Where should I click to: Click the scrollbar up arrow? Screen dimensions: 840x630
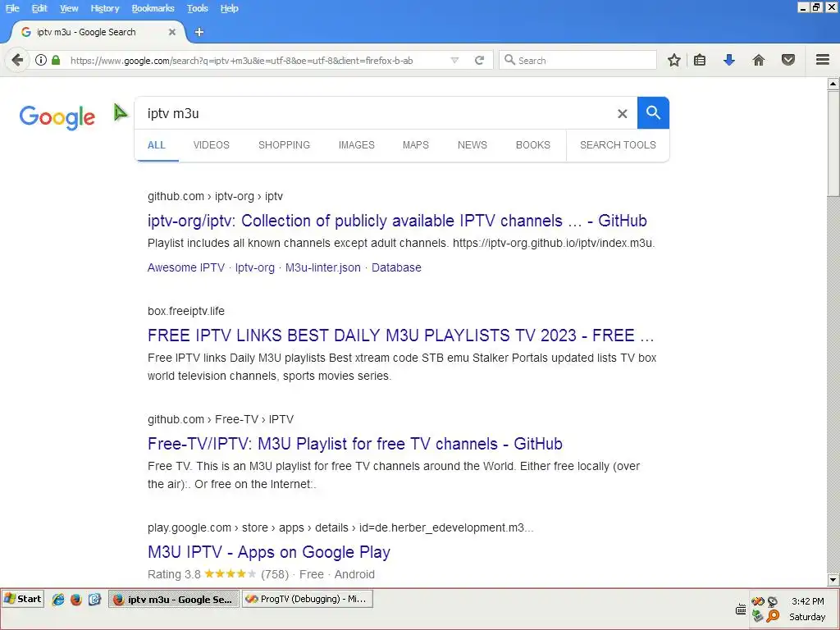(x=833, y=84)
